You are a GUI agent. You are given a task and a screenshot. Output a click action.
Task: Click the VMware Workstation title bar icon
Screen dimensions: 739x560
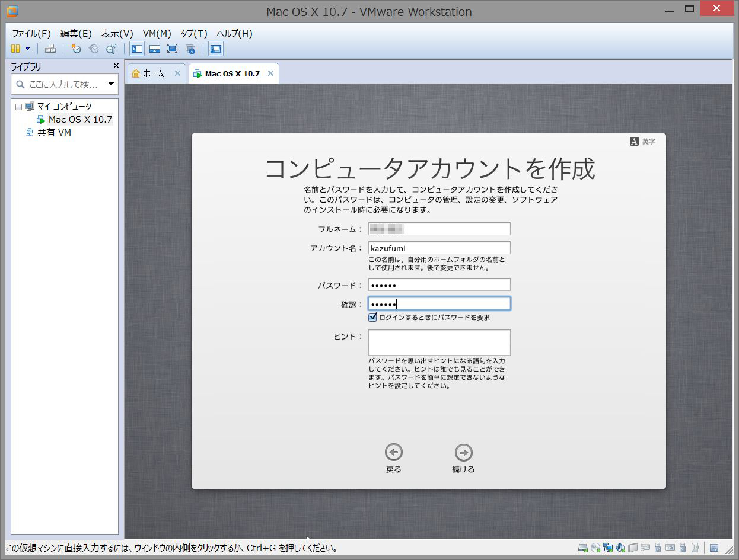tap(12, 11)
